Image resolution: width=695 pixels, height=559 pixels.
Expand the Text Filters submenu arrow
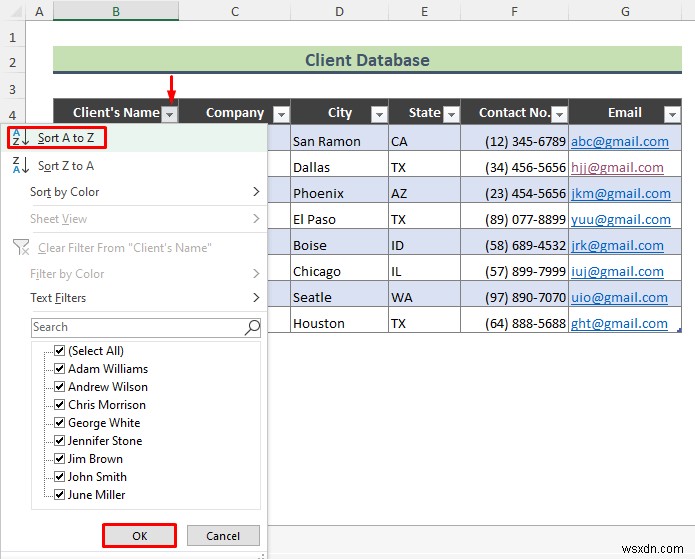coord(256,297)
